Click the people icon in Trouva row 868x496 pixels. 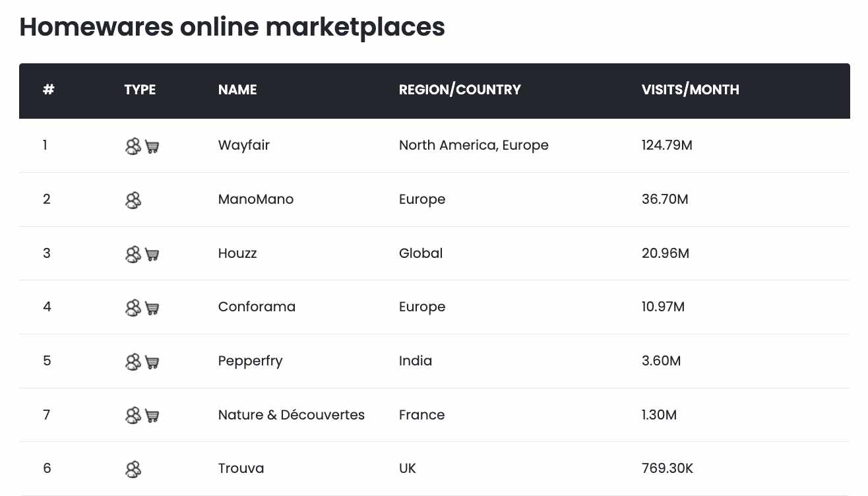133,469
